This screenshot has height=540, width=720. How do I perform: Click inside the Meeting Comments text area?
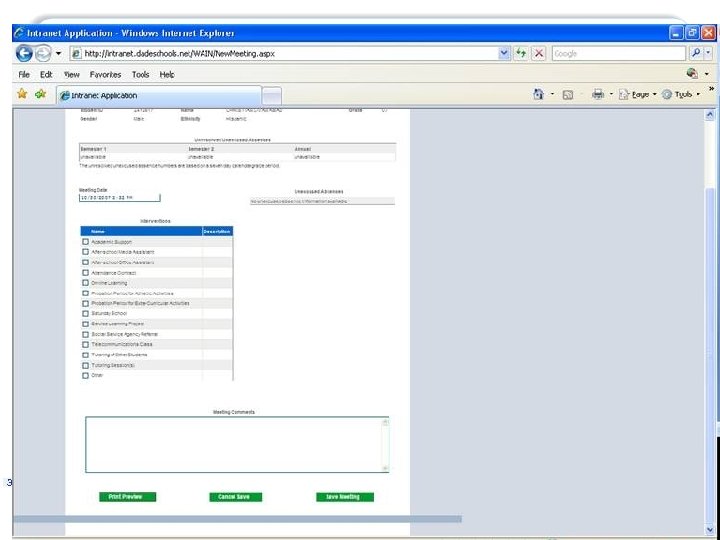[x=233, y=444]
